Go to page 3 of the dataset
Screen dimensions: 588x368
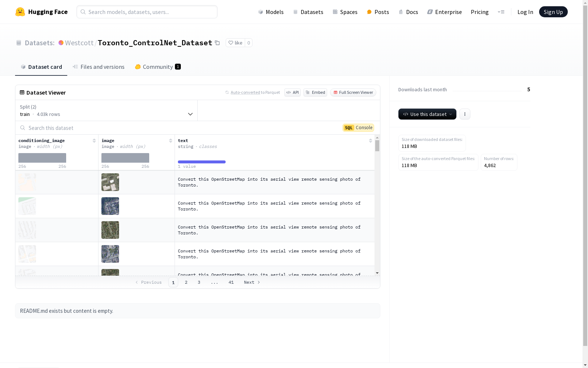[x=199, y=282]
